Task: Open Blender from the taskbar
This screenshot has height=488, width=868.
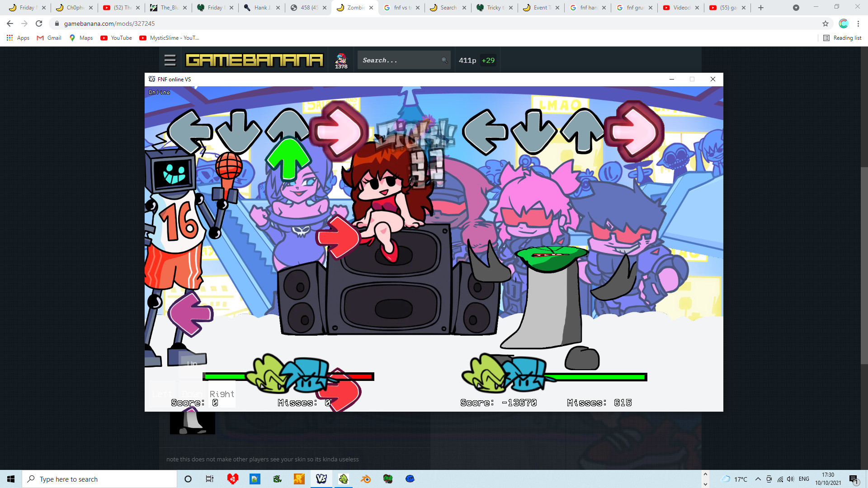Action: coord(365,479)
